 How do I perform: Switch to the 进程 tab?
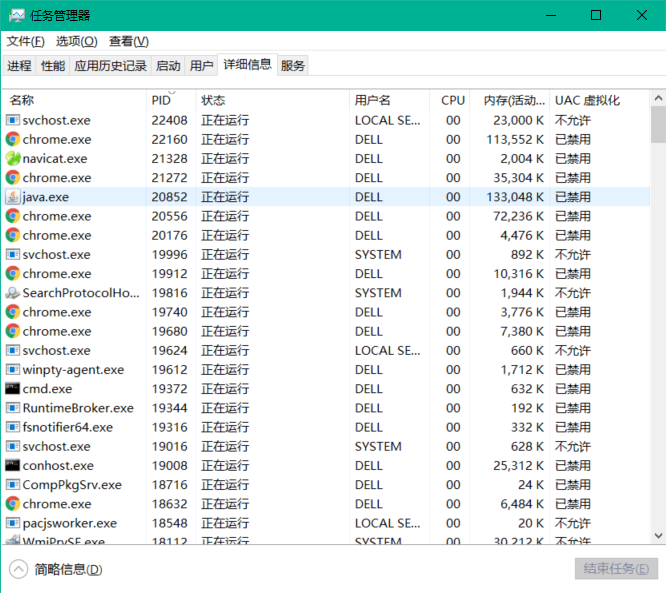(x=19, y=66)
